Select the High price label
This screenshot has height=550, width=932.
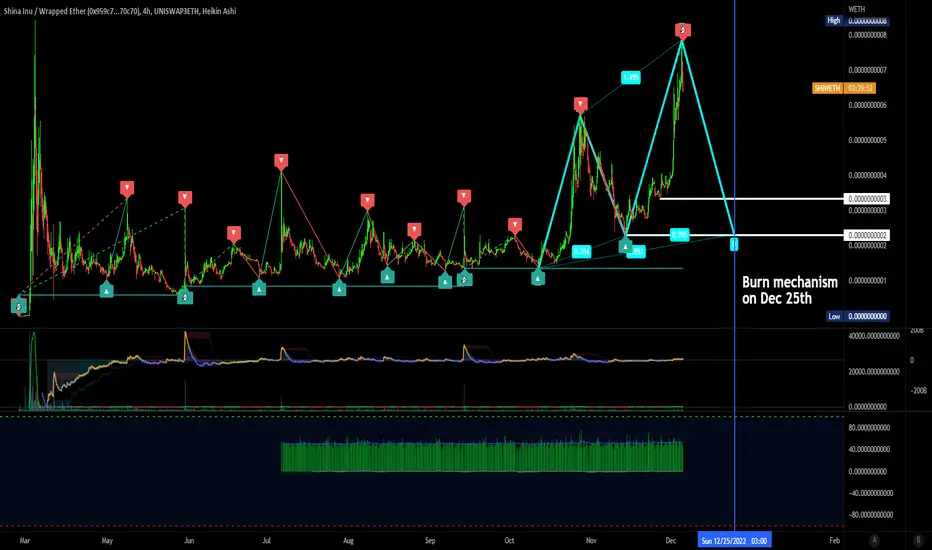coord(834,20)
